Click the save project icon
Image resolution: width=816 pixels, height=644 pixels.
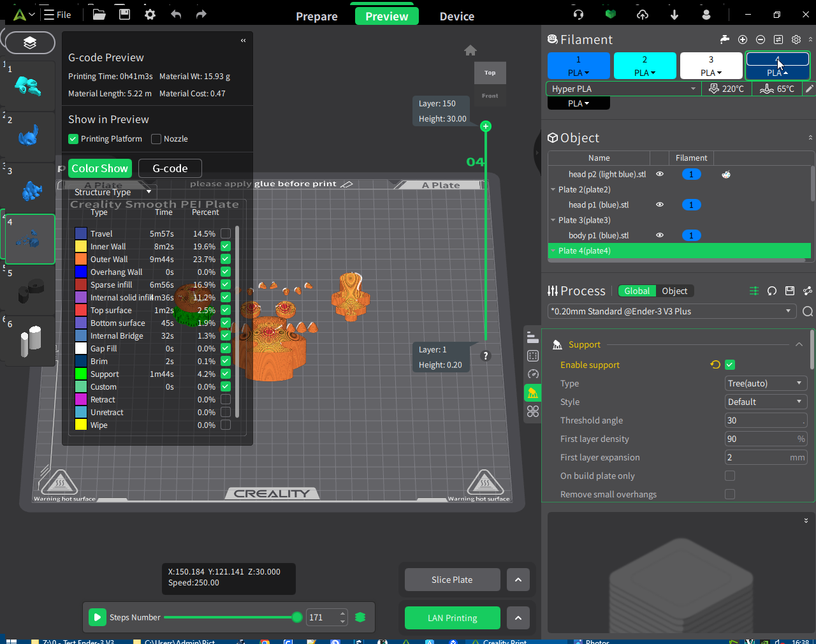click(125, 14)
